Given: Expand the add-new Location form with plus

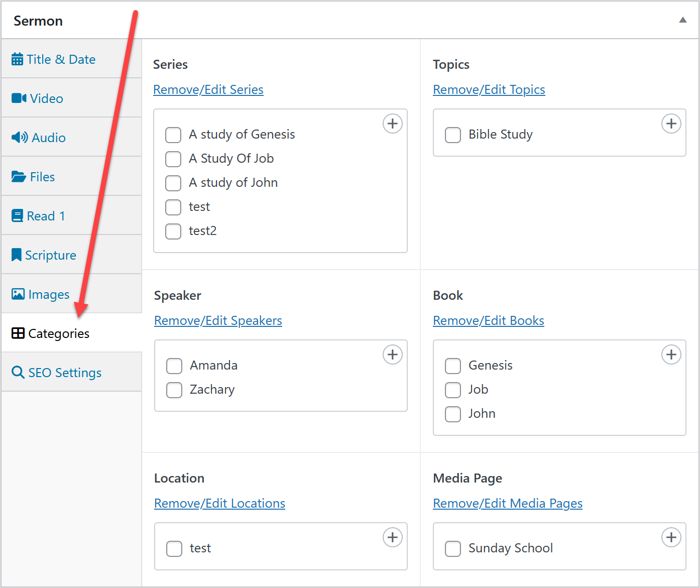Looking at the screenshot, I should (x=392, y=537).
